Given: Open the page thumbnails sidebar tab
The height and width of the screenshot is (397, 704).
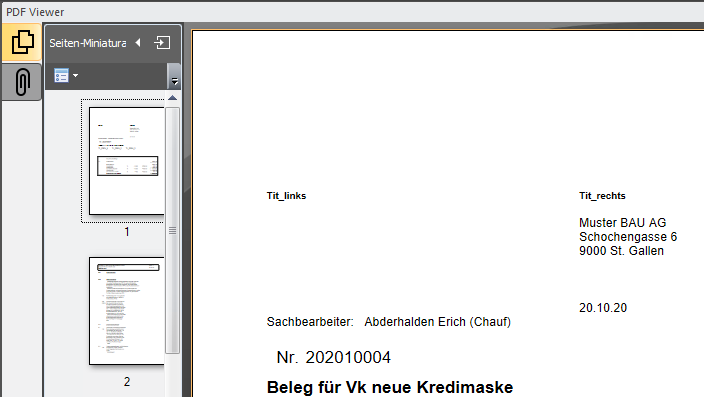Looking at the screenshot, I should (x=22, y=42).
